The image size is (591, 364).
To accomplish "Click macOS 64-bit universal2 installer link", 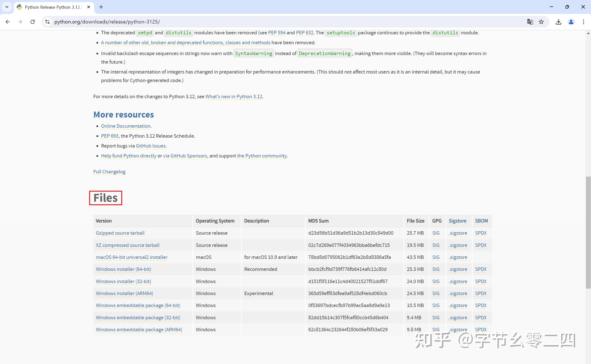I will (x=131, y=257).
